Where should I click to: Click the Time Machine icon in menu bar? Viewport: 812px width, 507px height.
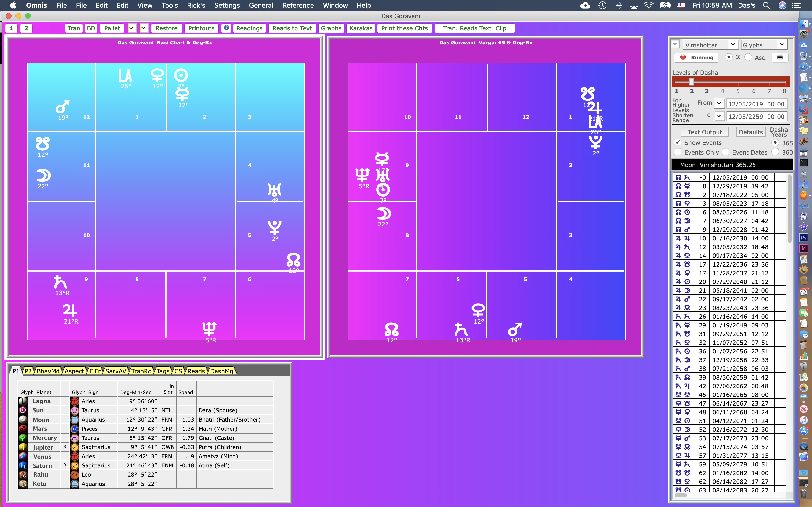pos(602,5)
